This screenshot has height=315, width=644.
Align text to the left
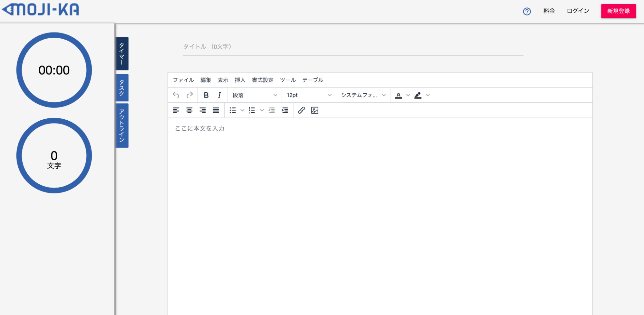[x=176, y=110]
